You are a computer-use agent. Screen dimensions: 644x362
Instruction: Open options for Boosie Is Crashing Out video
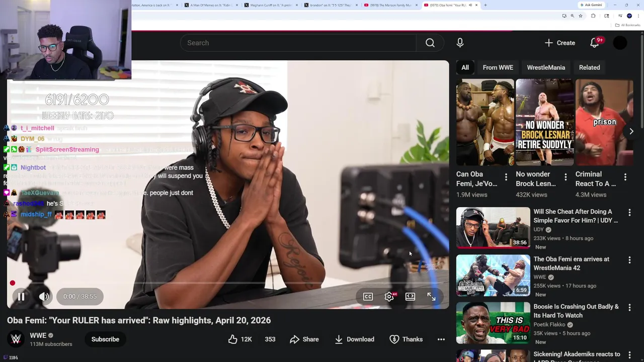click(629, 308)
